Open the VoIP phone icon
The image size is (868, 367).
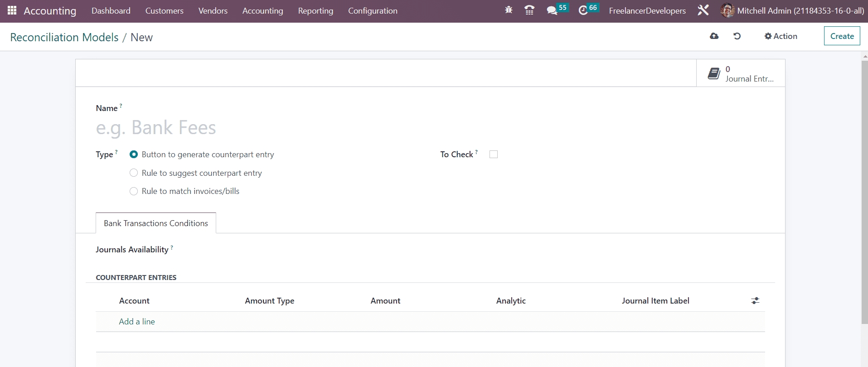[529, 10]
